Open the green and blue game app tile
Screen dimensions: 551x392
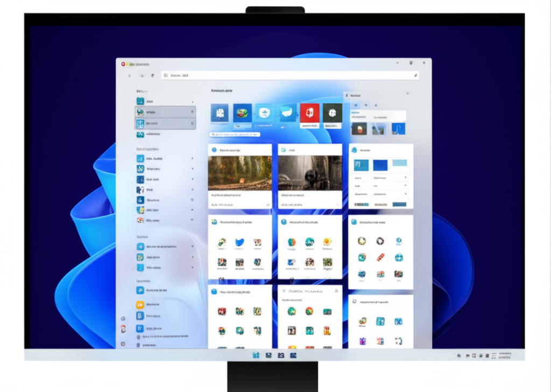pyautogui.click(x=242, y=113)
